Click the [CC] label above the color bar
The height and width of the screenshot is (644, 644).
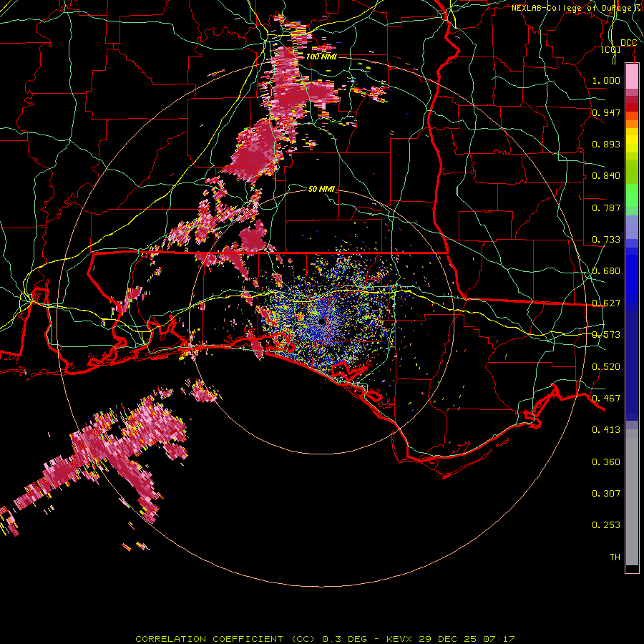click(x=611, y=50)
